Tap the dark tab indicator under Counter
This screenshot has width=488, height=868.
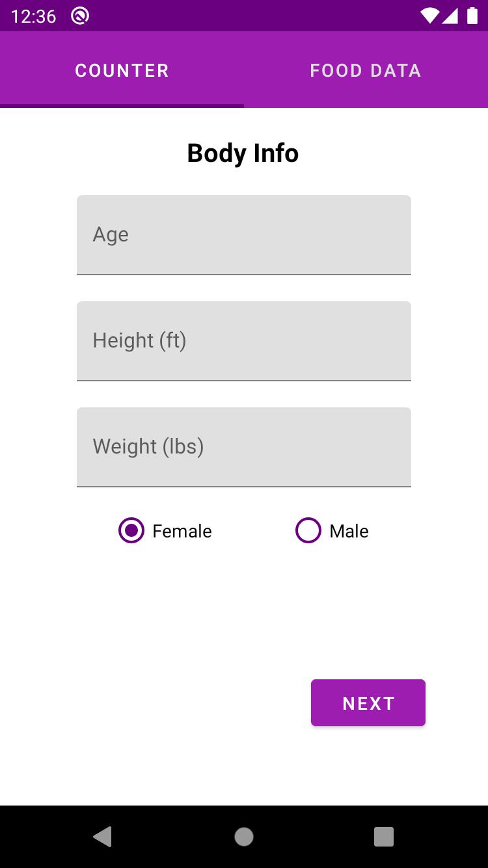(x=122, y=105)
